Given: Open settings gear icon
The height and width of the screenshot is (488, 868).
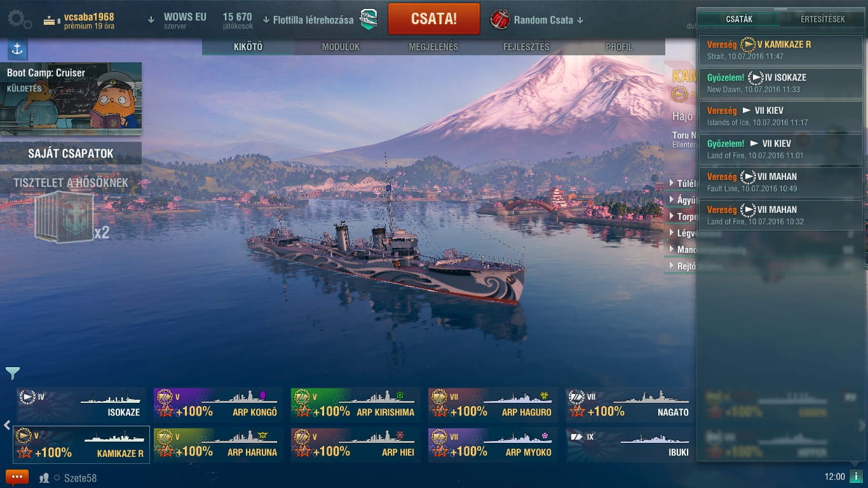Looking at the screenshot, I should coord(20,19).
